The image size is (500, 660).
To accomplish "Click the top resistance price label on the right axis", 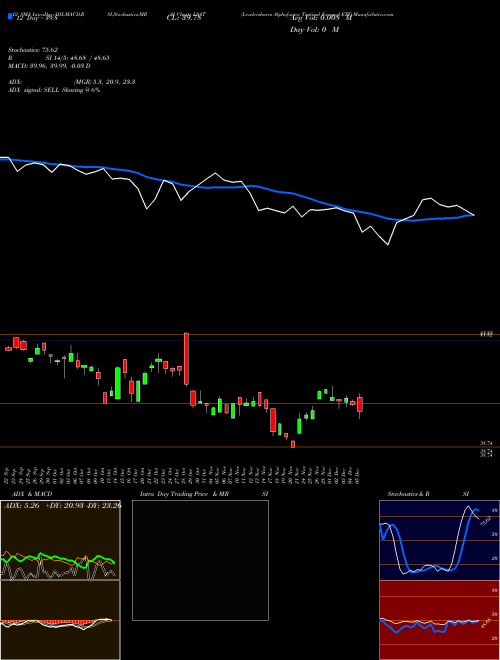I will pyautogui.click(x=487, y=334).
